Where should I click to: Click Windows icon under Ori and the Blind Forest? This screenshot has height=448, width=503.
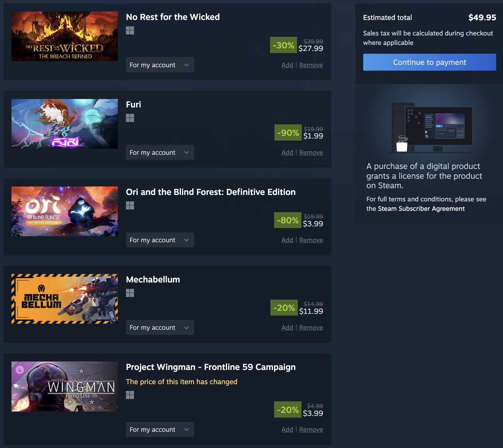click(130, 205)
